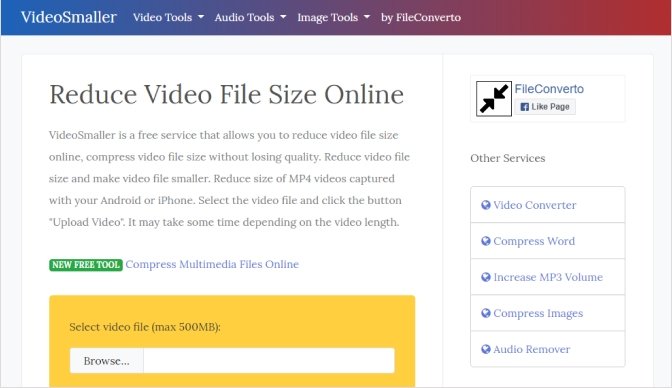This screenshot has width=672, height=388.
Task: Click the Facebook Like Page button
Action: [545, 107]
